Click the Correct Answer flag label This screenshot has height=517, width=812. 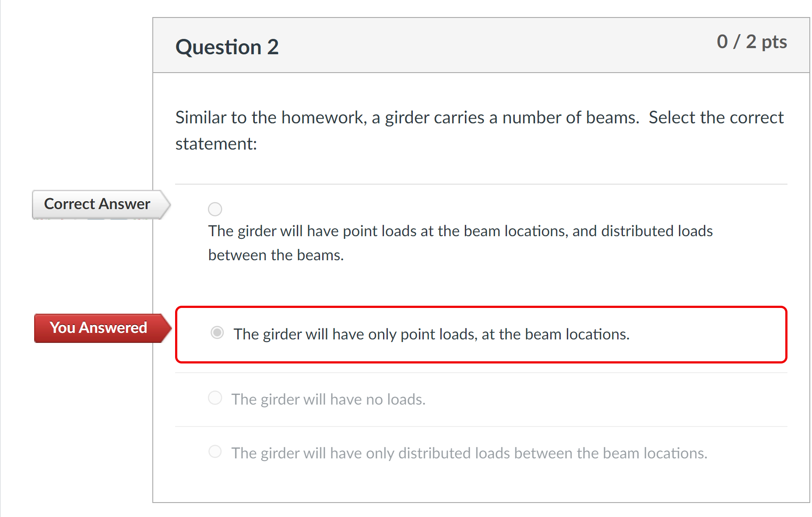tap(97, 204)
